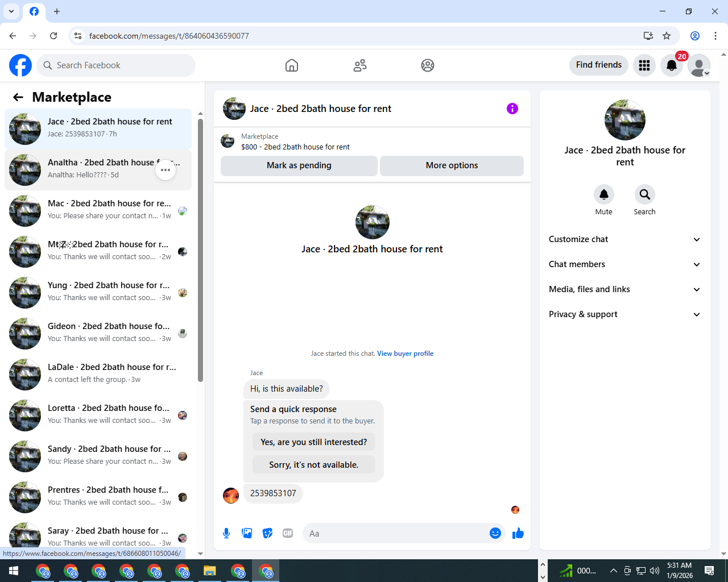Send 'Yes, are you still interested?' response
This screenshot has width=728, height=582.
pos(314,442)
